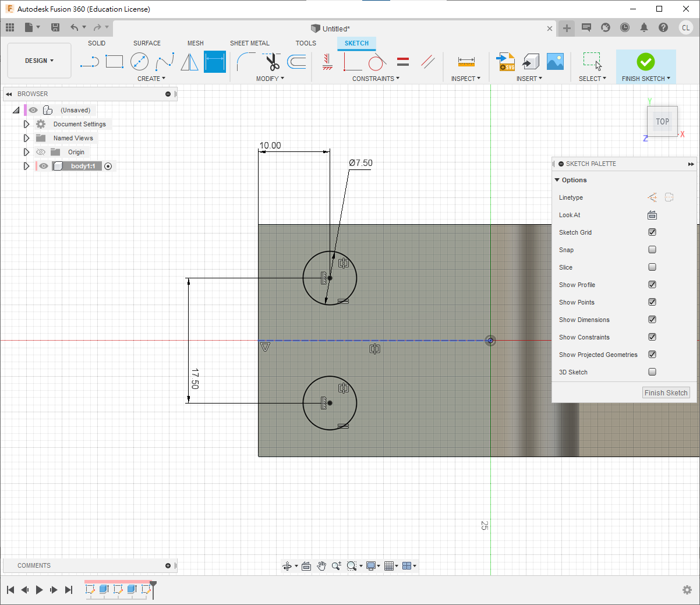Select the Line tool in Create
Image resolution: width=700 pixels, height=605 pixels.
89,62
